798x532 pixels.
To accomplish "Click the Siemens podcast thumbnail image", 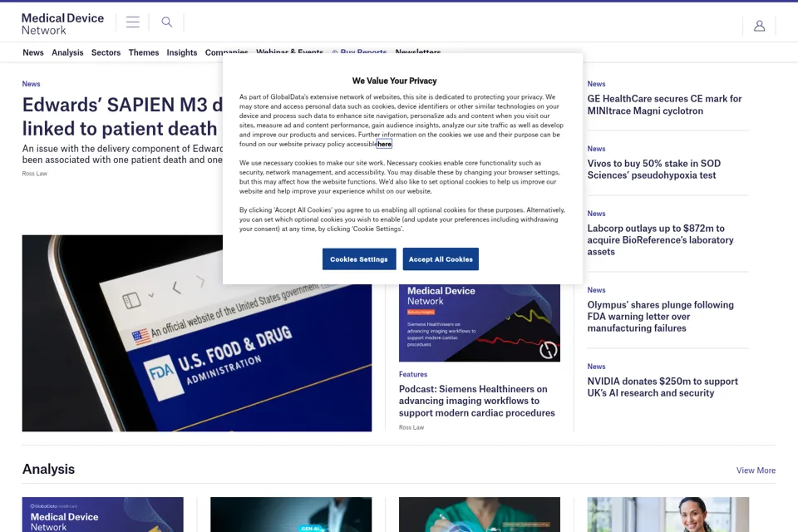I will 480,323.
